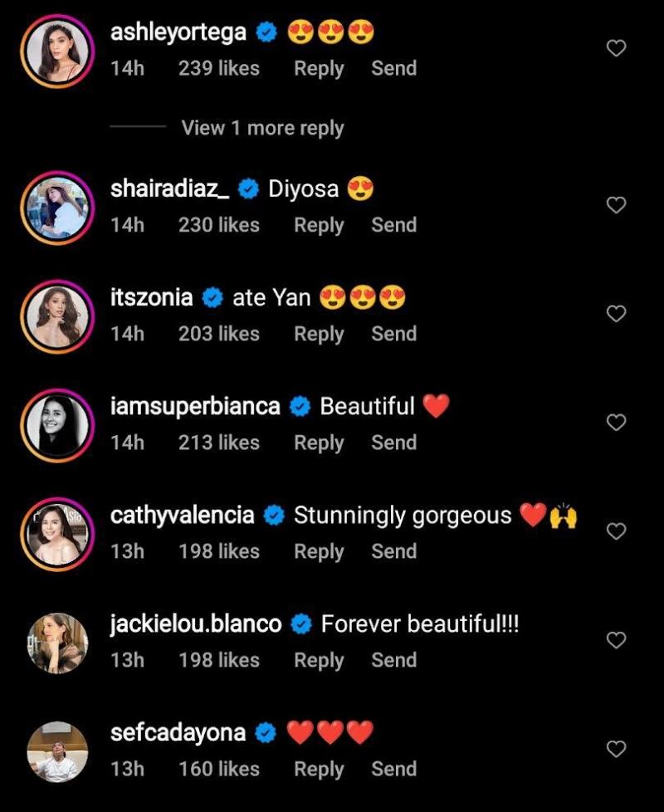This screenshot has width=664, height=812.
Task: Like the itszonia comment
Action: (x=616, y=314)
